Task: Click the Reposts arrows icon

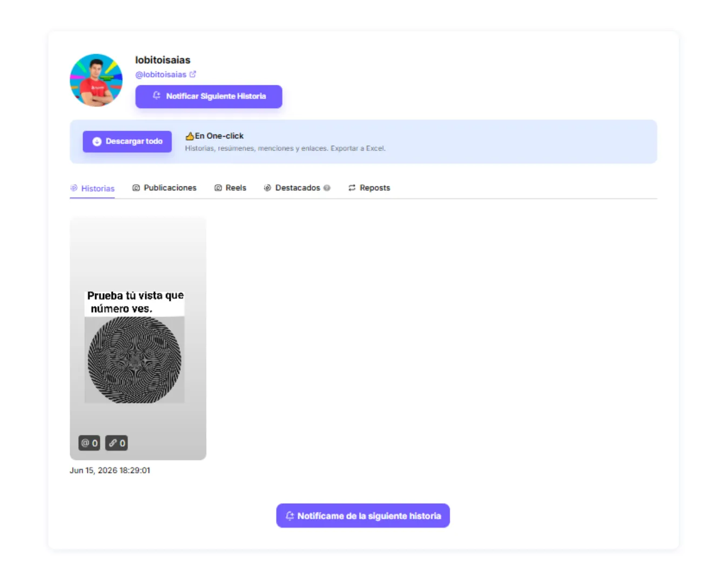Action: 352,188
